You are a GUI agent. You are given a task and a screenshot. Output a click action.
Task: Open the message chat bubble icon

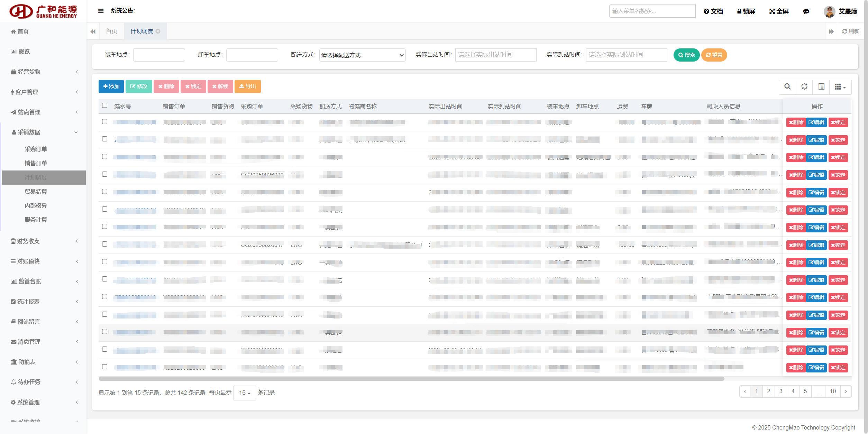pyautogui.click(x=806, y=11)
